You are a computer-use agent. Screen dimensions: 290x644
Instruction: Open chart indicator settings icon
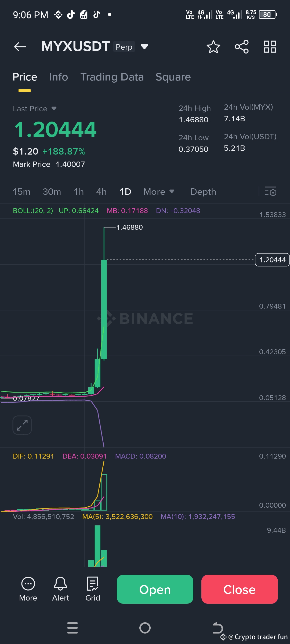tap(271, 192)
